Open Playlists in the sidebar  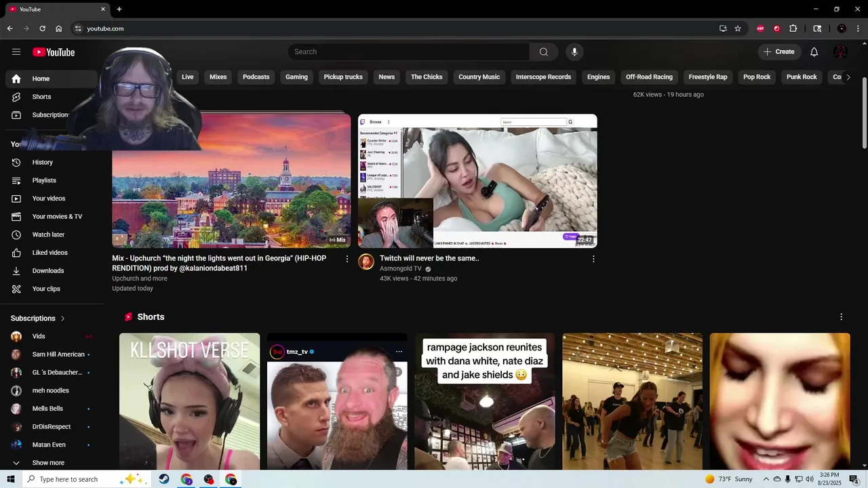[52, 180]
